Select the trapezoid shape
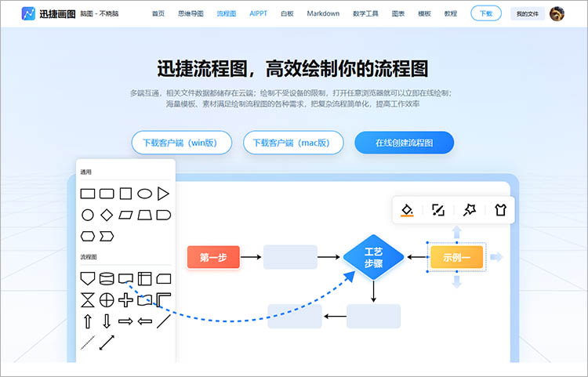 (x=145, y=215)
